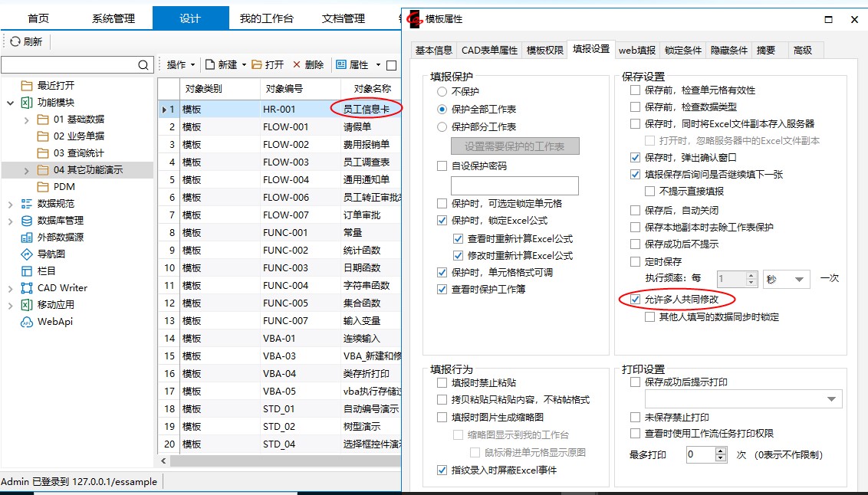
Task: Click the 设置需要保护的工作表 button
Action: pos(515,146)
